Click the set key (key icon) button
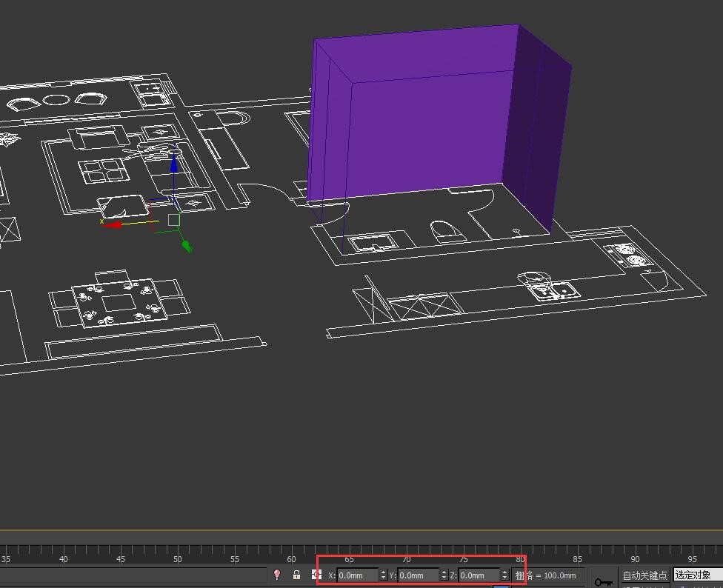The height and width of the screenshot is (588, 723). coord(603,581)
